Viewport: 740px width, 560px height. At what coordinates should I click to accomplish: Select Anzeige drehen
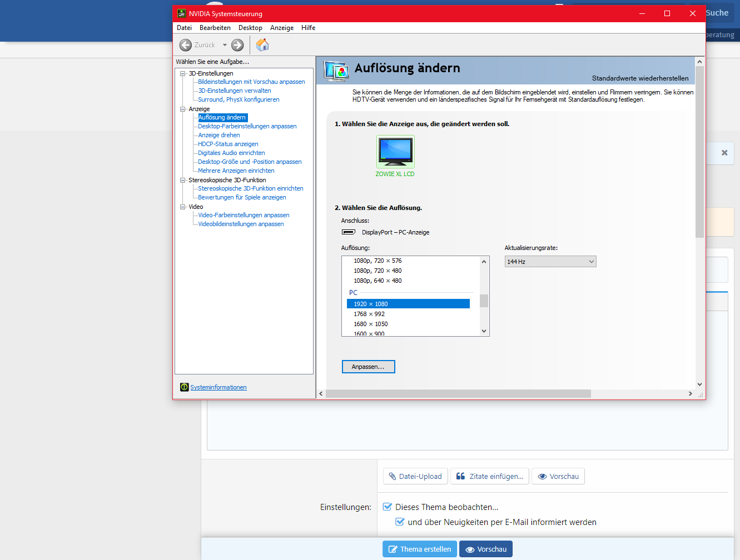219,135
